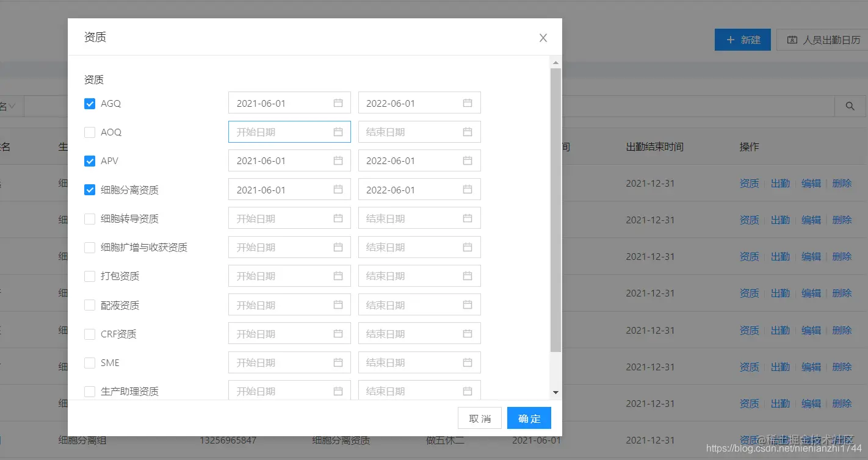
Task: Click the calendar icon in APV end date
Action: click(468, 160)
